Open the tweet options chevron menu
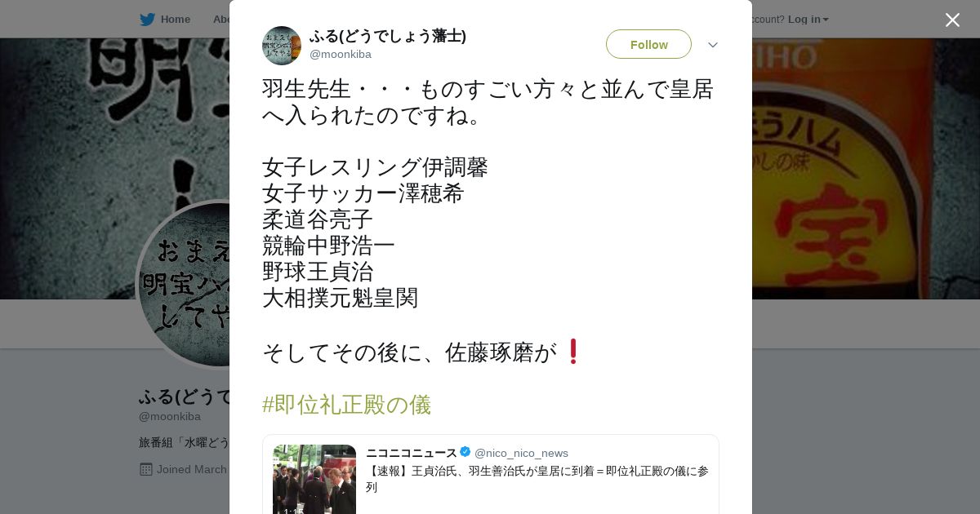This screenshot has height=514, width=980. (x=713, y=45)
